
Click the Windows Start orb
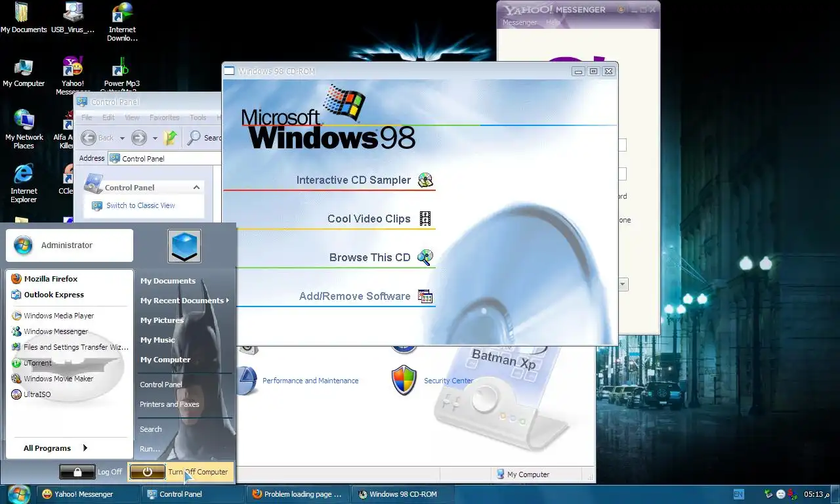tap(18, 494)
